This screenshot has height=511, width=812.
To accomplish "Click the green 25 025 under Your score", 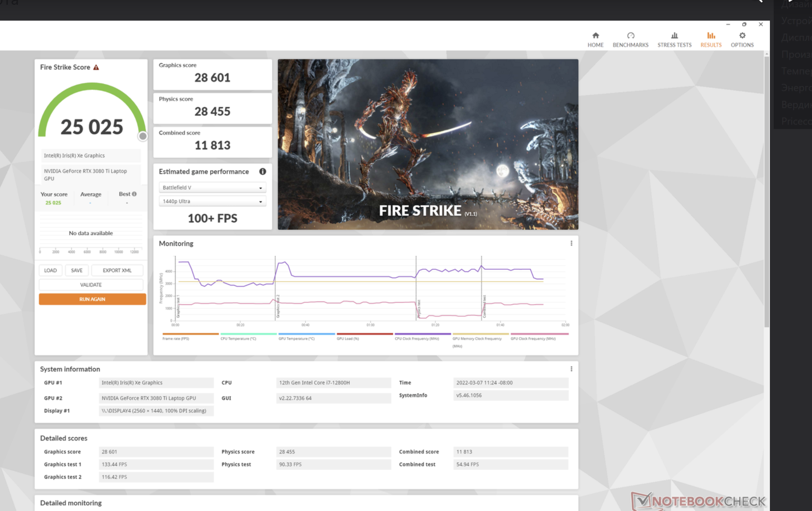I will point(53,203).
